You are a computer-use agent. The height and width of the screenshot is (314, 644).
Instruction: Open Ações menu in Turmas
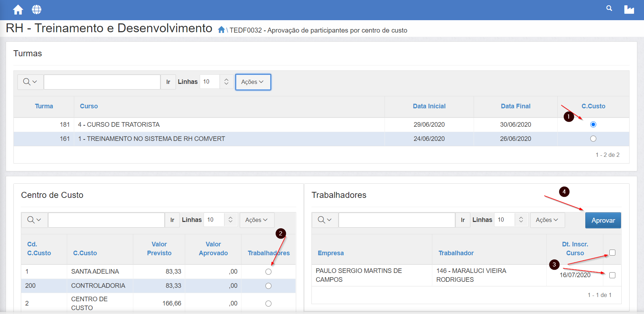pyautogui.click(x=253, y=82)
